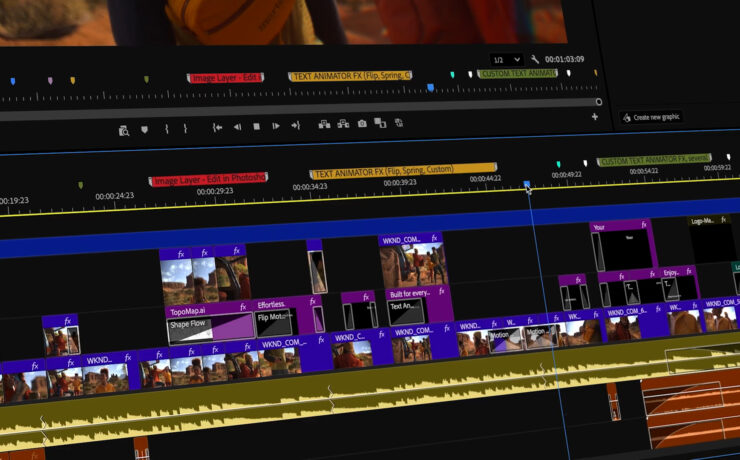
Task: Click timeline ruler at 00:00:24:23
Action: click(115, 196)
